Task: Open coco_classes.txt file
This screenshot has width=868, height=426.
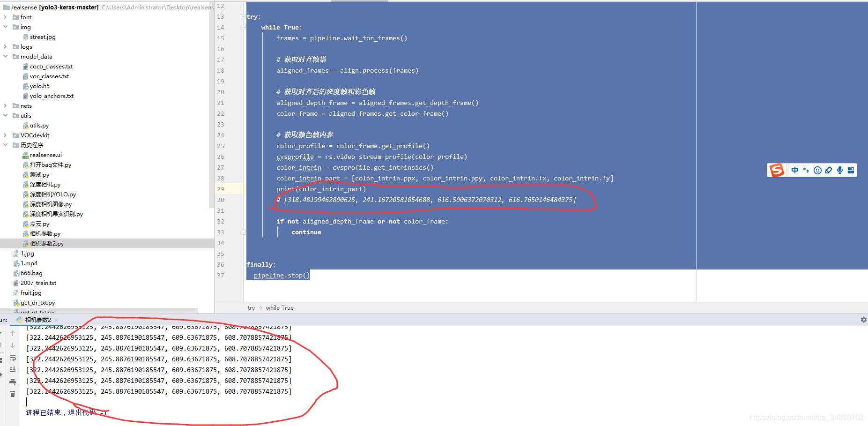Action: (x=51, y=66)
